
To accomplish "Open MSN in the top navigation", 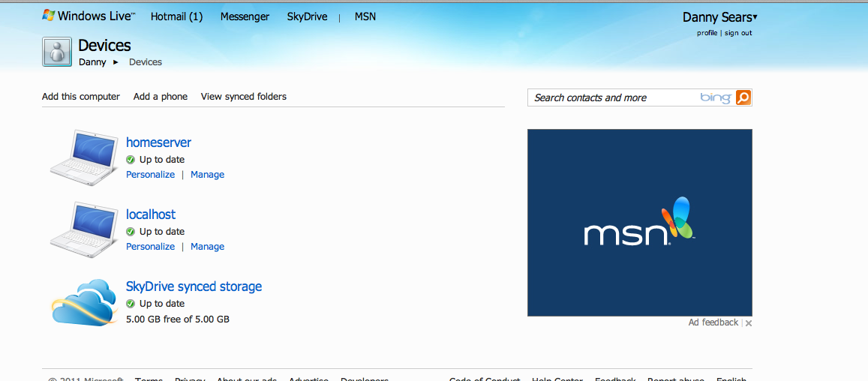I will 365,16.
